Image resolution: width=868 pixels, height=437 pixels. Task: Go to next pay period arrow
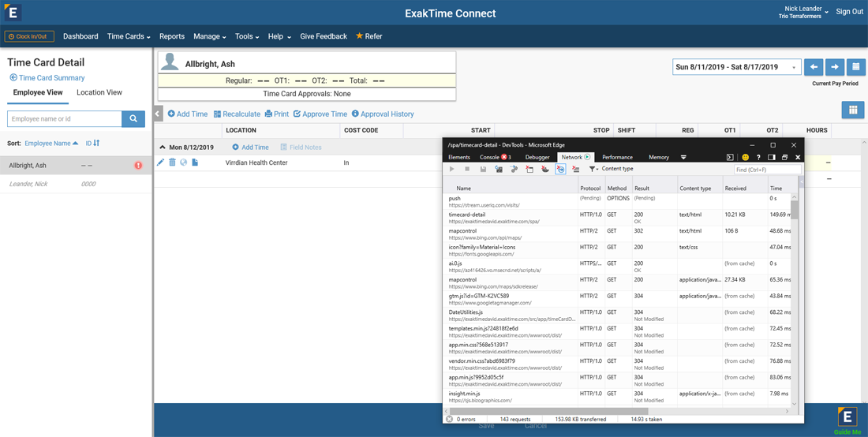coord(835,67)
